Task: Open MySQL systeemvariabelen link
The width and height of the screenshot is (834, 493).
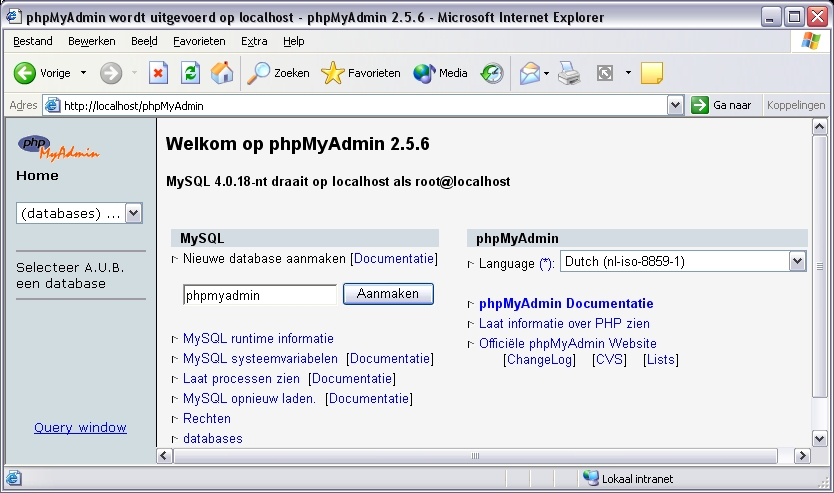Action: [260, 358]
